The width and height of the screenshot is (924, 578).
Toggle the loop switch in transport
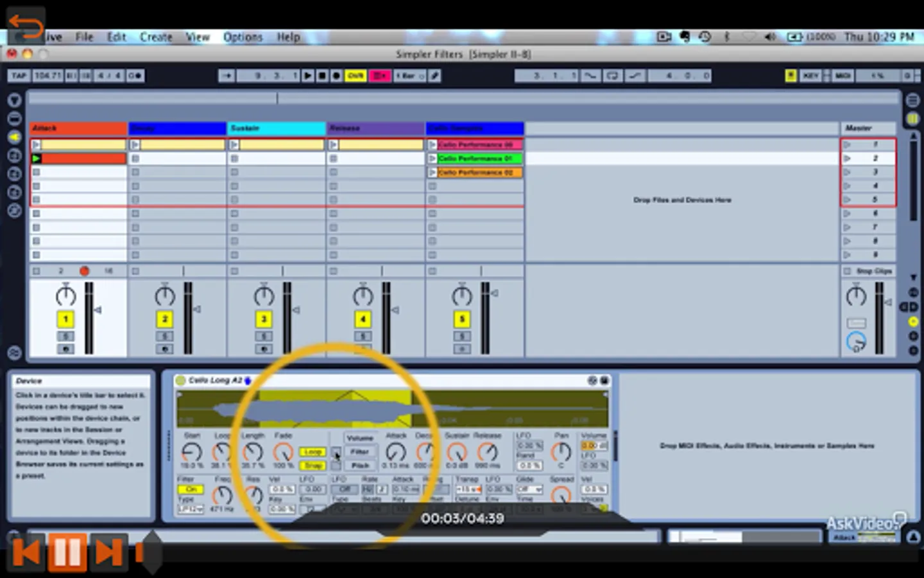pos(612,76)
